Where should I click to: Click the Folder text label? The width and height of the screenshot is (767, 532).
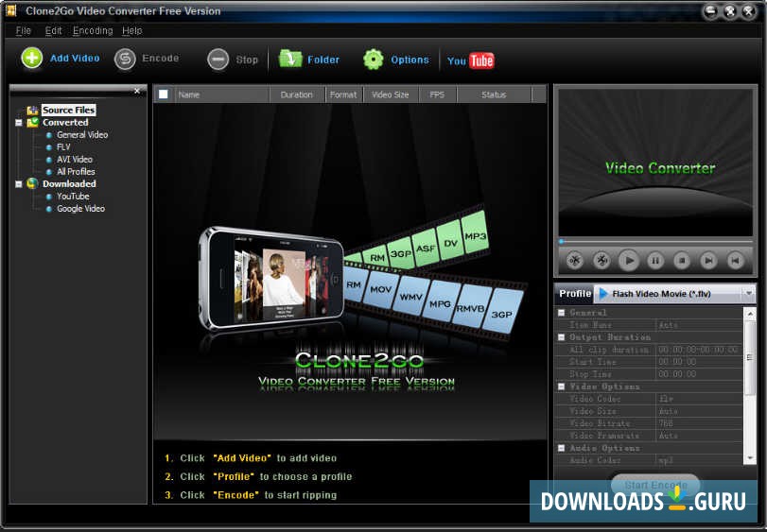pos(323,60)
